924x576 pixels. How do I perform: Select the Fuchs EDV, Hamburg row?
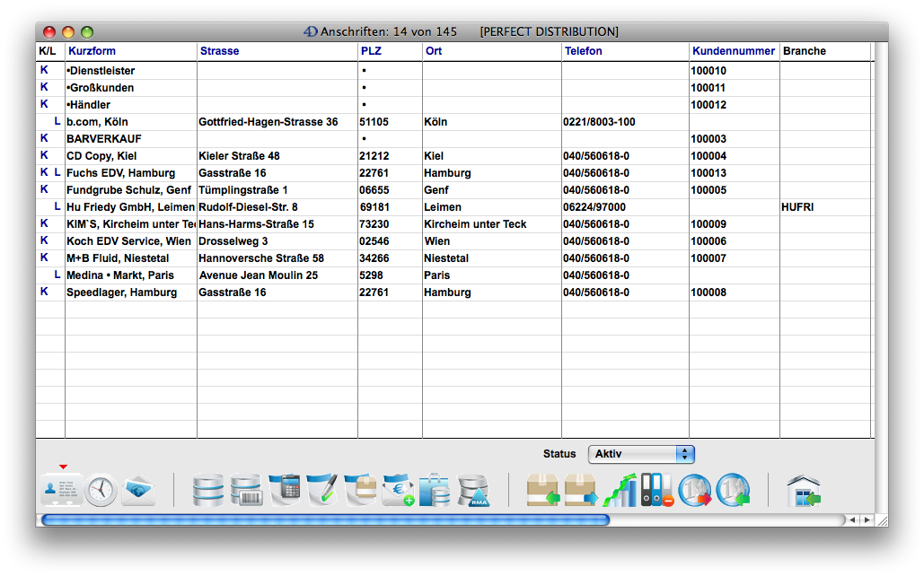120,172
